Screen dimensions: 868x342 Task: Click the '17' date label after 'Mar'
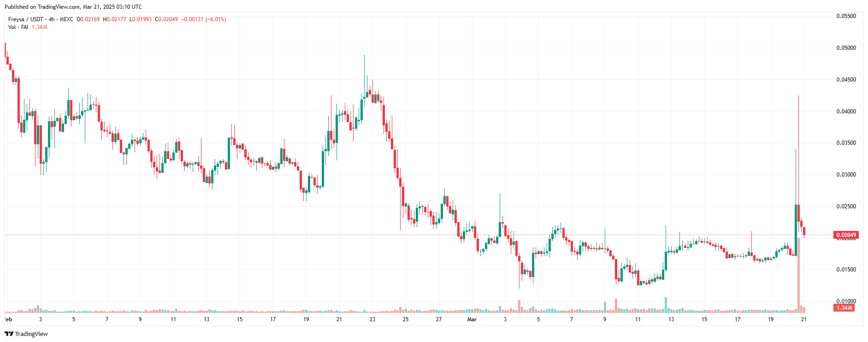point(738,319)
